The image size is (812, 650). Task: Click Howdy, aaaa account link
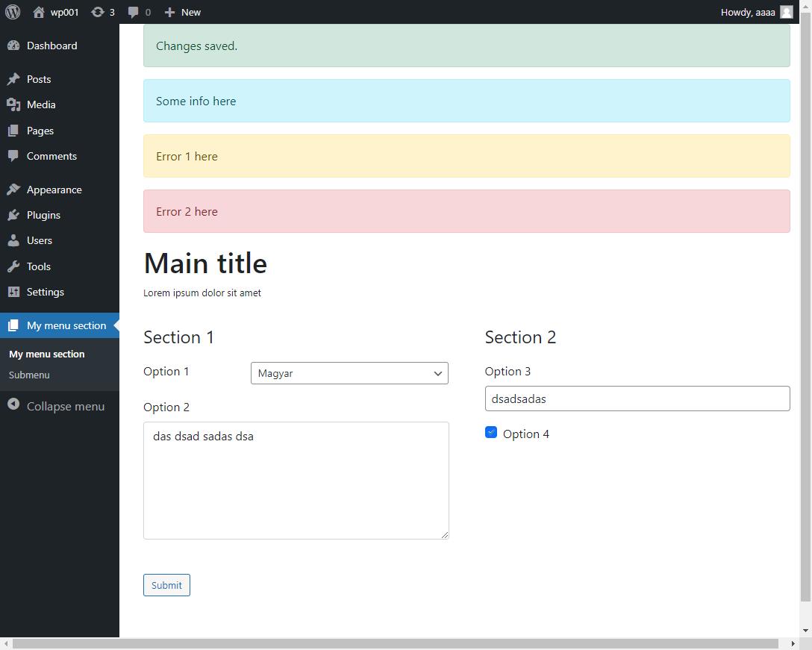point(748,13)
